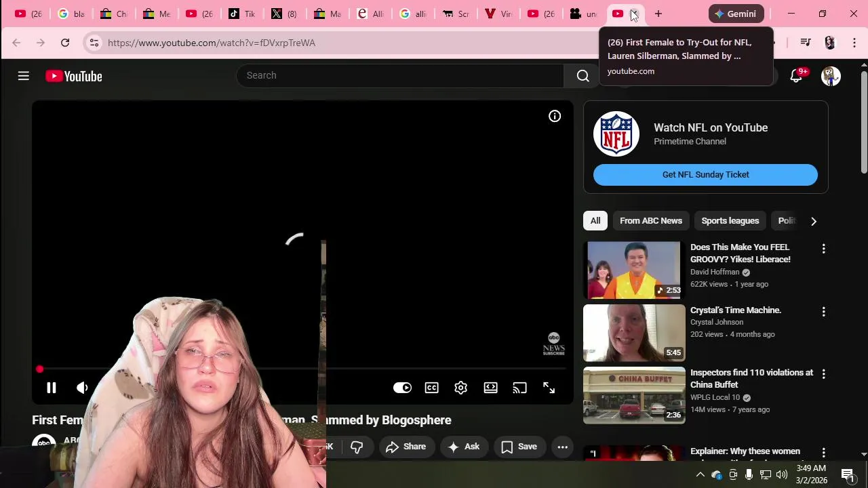Toggle closed captions on the player
The height and width of the screenshot is (488, 868).
click(x=431, y=388)
